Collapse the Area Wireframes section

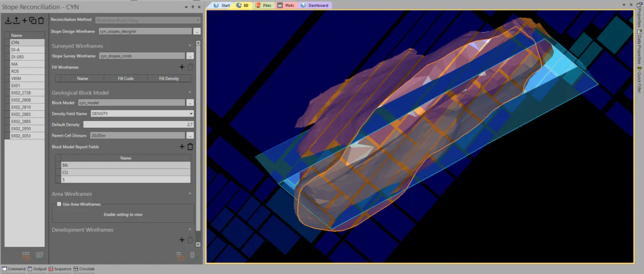point(190,193)
